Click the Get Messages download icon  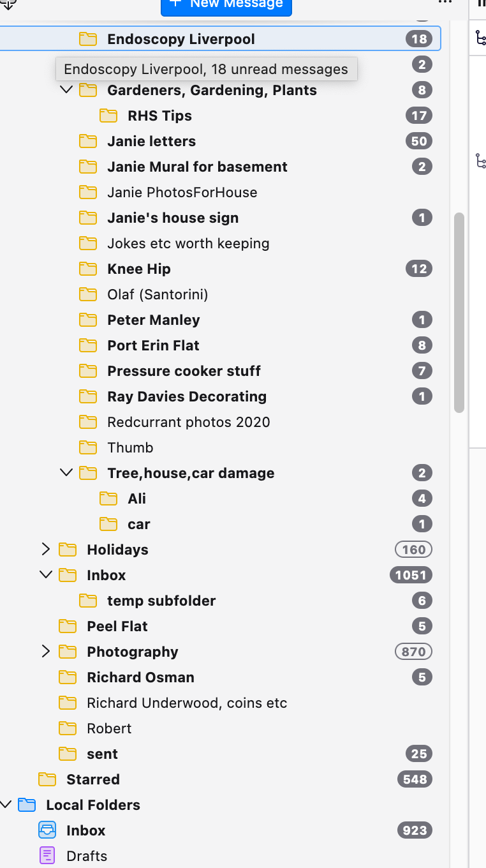point(9,4)
